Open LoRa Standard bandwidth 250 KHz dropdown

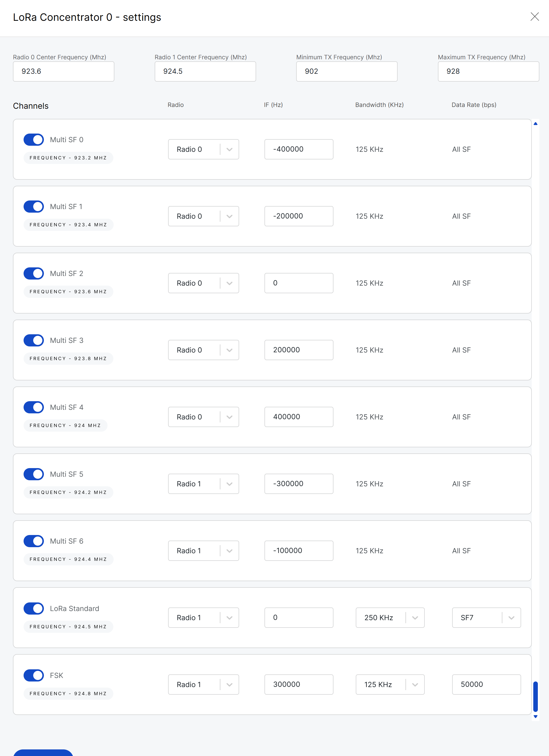(x=390, y=617)
